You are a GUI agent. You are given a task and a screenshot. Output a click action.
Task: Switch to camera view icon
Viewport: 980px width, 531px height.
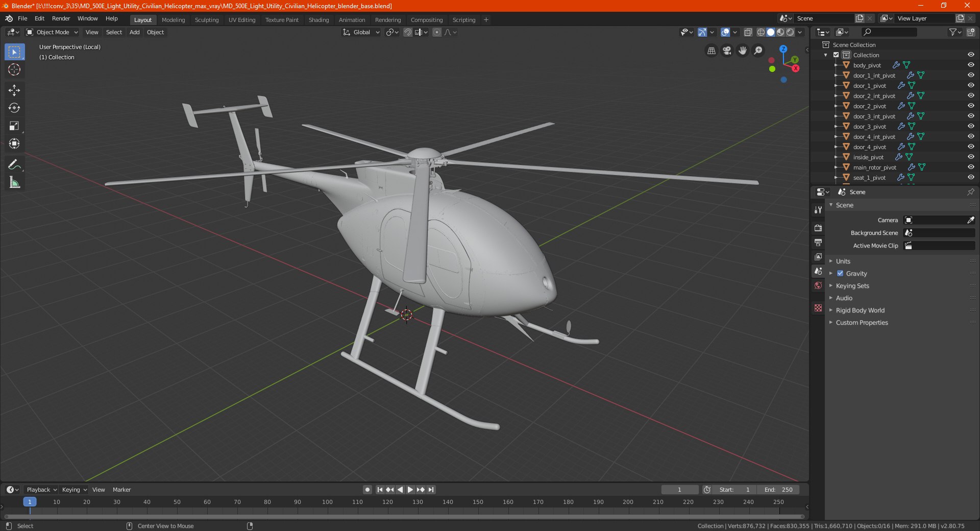[x=727, y=51]
